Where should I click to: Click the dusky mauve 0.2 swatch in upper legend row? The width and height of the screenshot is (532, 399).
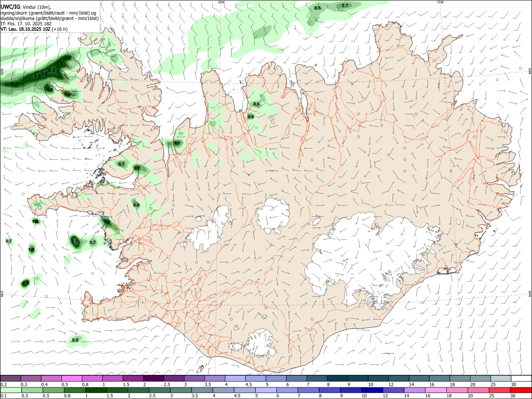[10, 378]
